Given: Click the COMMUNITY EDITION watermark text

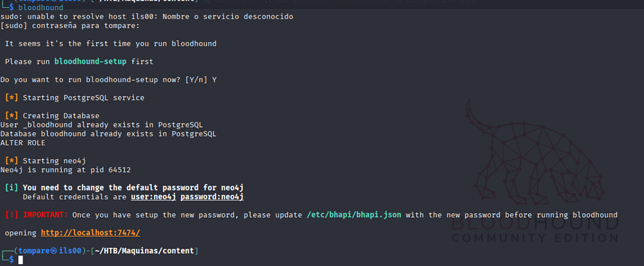Looking at the screenshot, I should [x=535, y=238].
